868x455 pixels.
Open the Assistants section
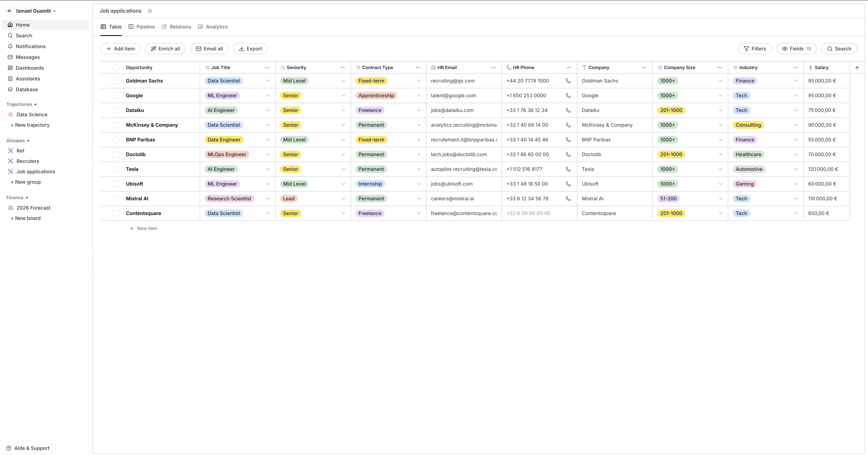pos(28,79)
